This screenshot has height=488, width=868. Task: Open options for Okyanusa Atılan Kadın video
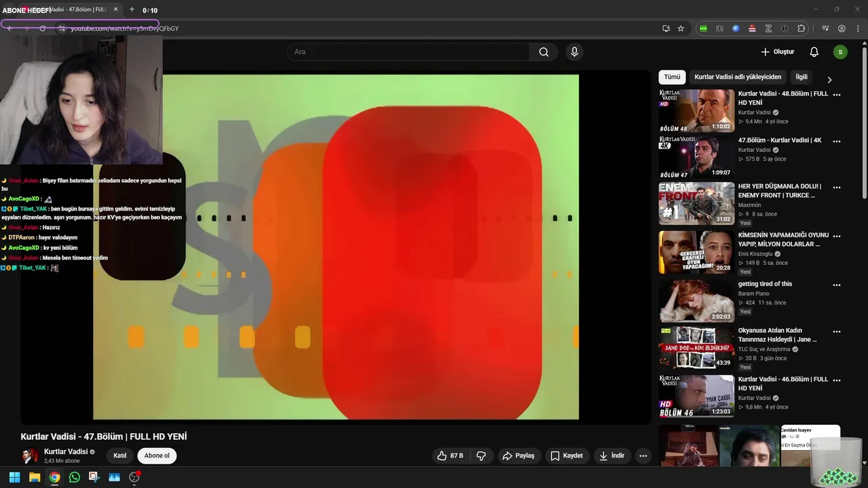tap(837, 331)
